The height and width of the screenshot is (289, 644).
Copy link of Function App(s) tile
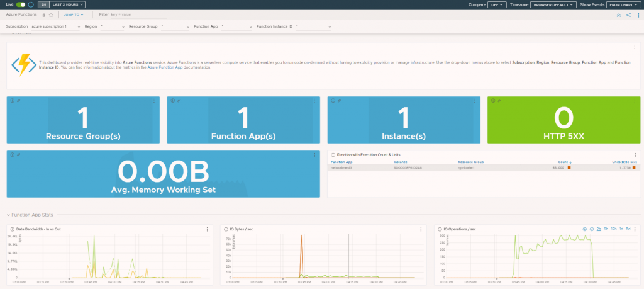(x=179, y=101)
